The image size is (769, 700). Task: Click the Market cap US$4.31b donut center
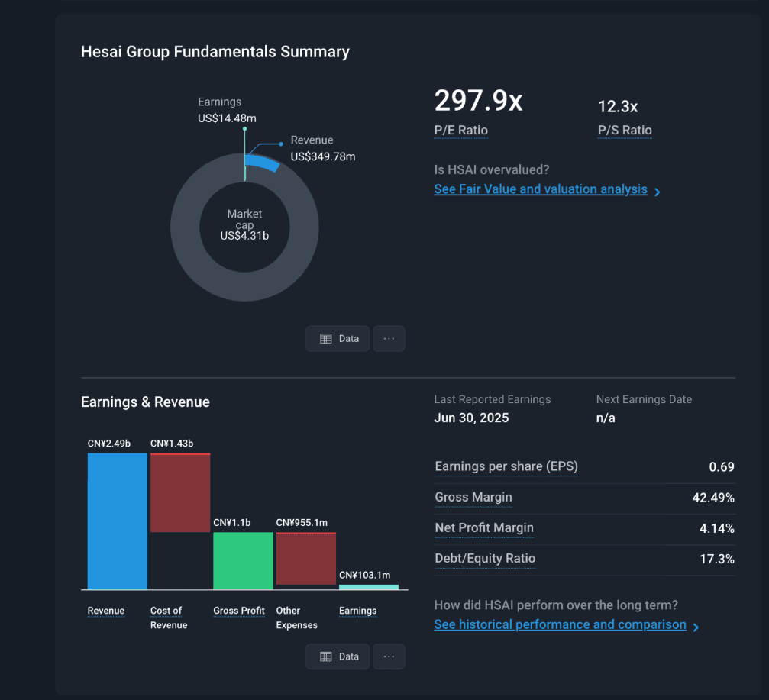pyautogui.click(x=244, y=225)
